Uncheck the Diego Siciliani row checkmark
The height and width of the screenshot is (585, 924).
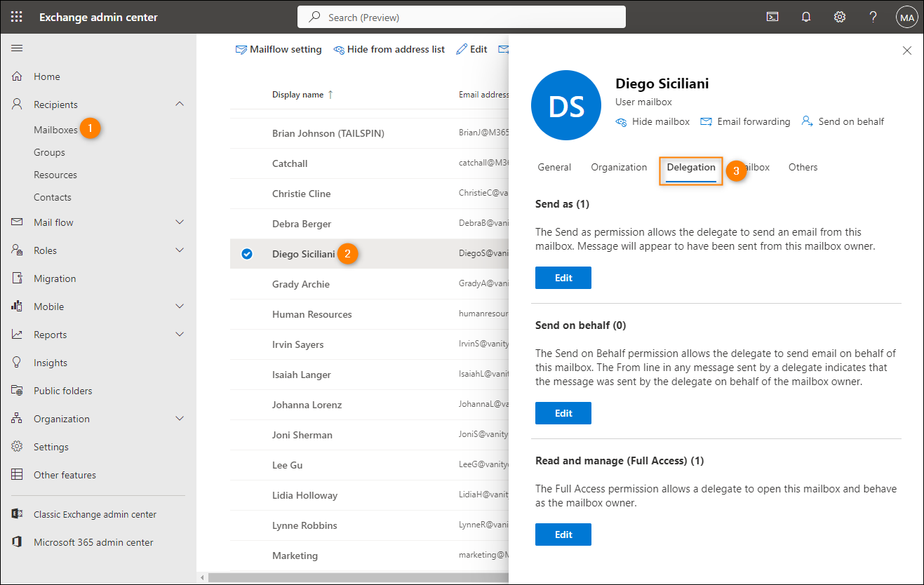pyautogui.click(x=247, y=254)
